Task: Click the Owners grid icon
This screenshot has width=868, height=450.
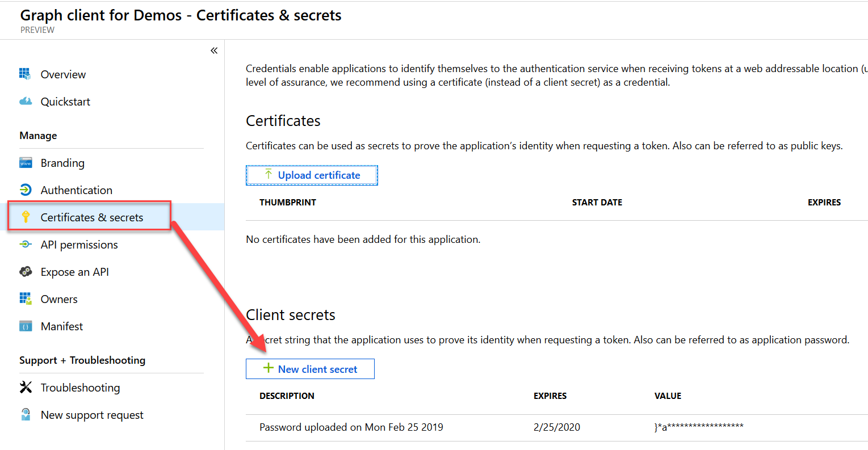Action: coord(25,298)
